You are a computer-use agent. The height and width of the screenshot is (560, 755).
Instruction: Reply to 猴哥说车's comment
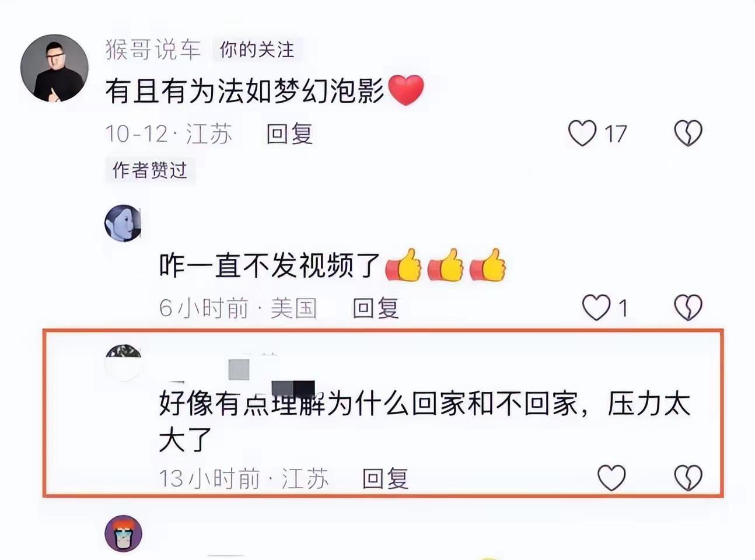tap(289, 134)
